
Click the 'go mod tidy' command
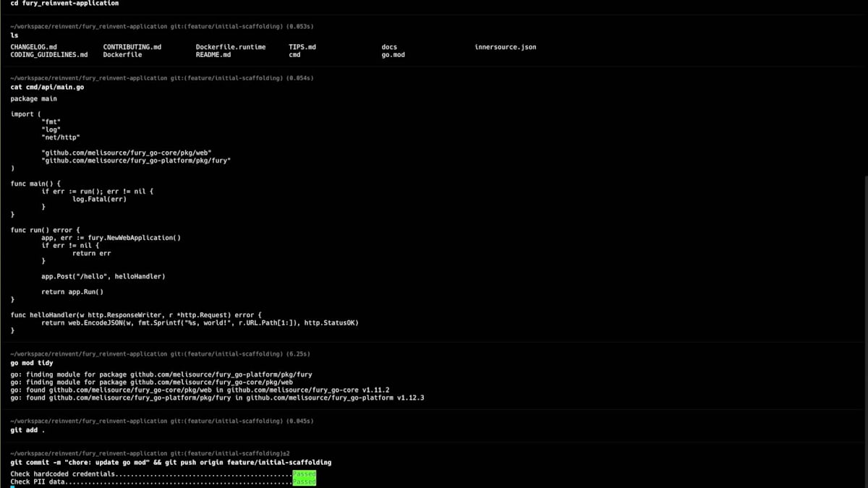coord(31,363)
